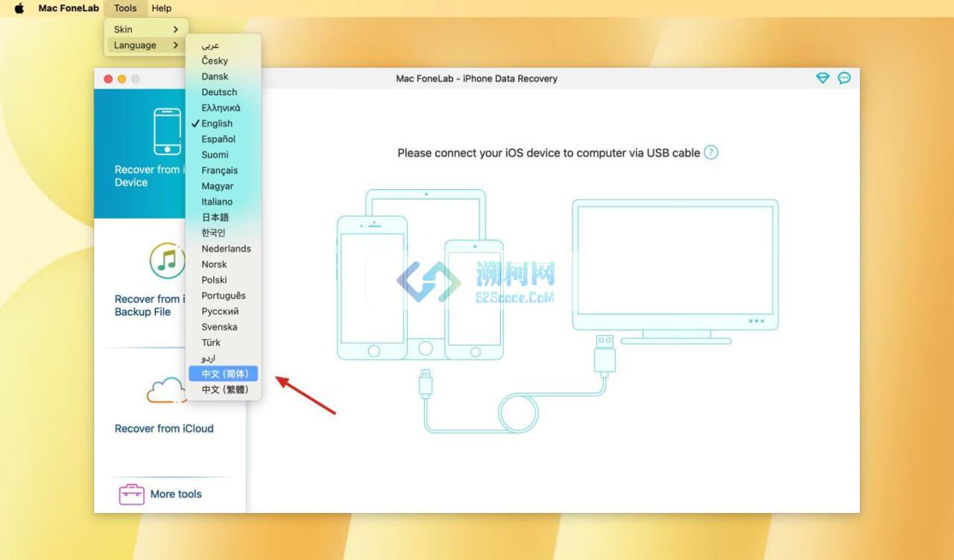
Task: Open the Apple menu
Action: pos(19,8)
